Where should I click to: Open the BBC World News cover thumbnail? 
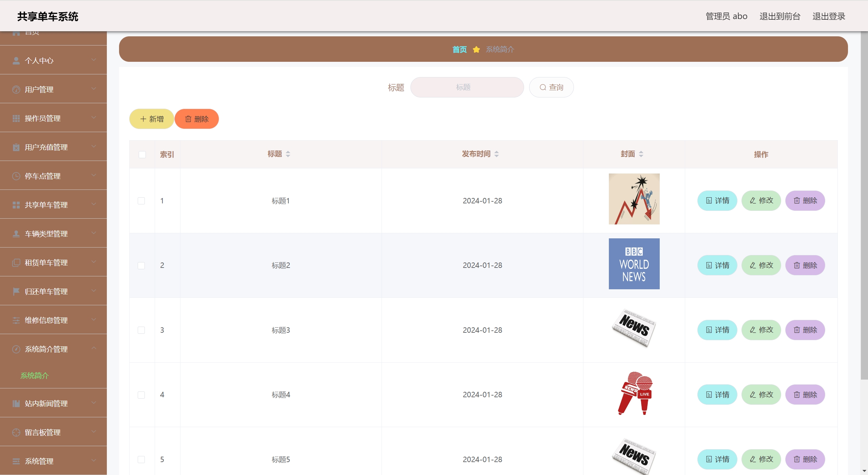click(x=634, y=264)
